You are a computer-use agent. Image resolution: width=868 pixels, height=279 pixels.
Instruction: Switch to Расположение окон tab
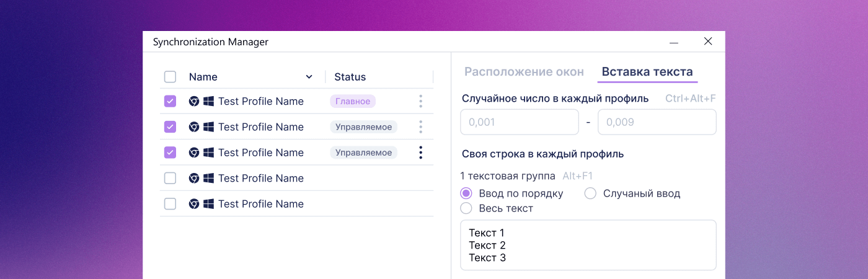524,71
